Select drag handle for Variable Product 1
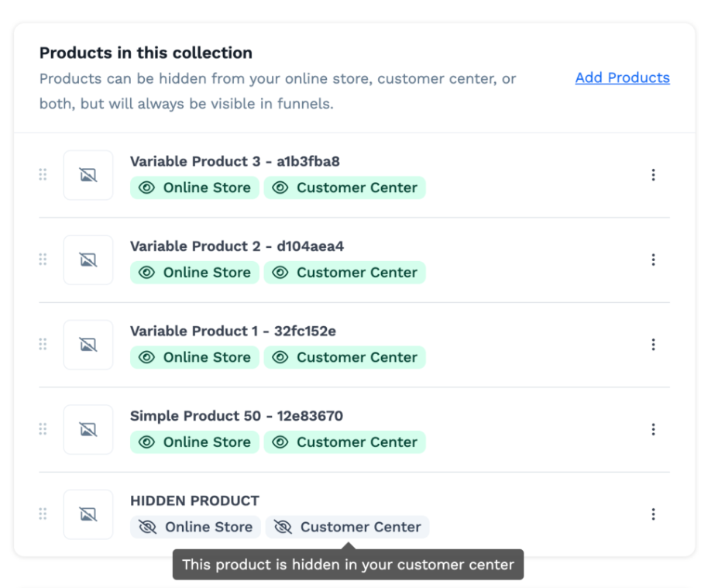 click(x=43, y=345)
